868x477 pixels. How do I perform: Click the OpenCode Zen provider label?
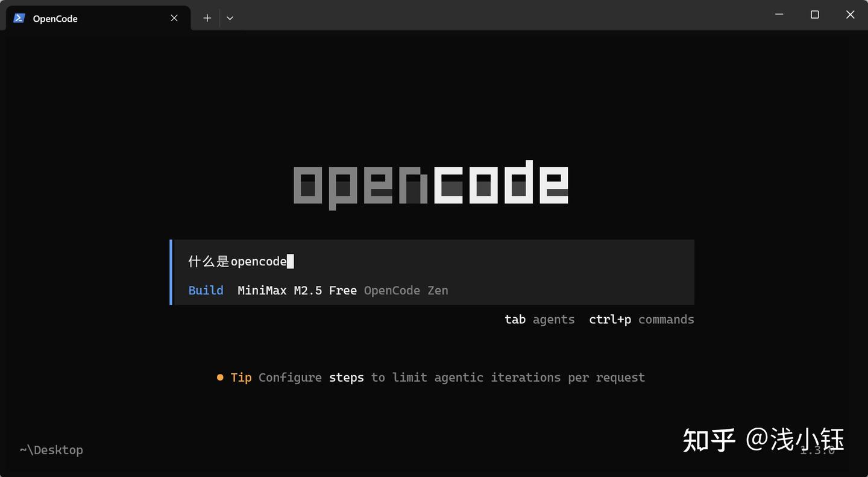coord(406,290)
